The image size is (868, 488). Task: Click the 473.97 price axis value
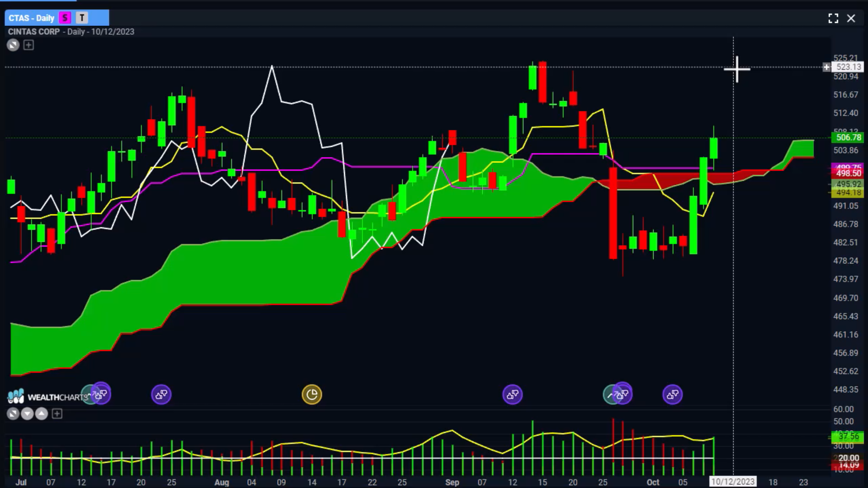coord(846,279)
